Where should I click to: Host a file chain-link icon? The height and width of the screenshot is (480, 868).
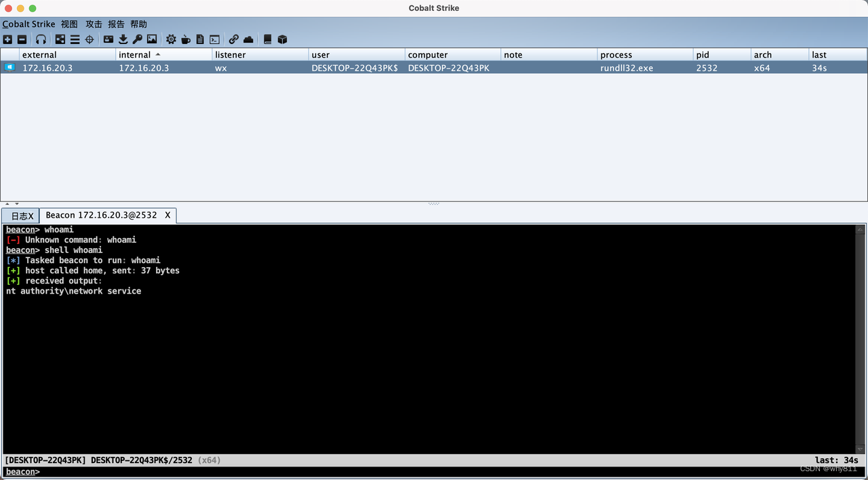click(x=234, y=39)
